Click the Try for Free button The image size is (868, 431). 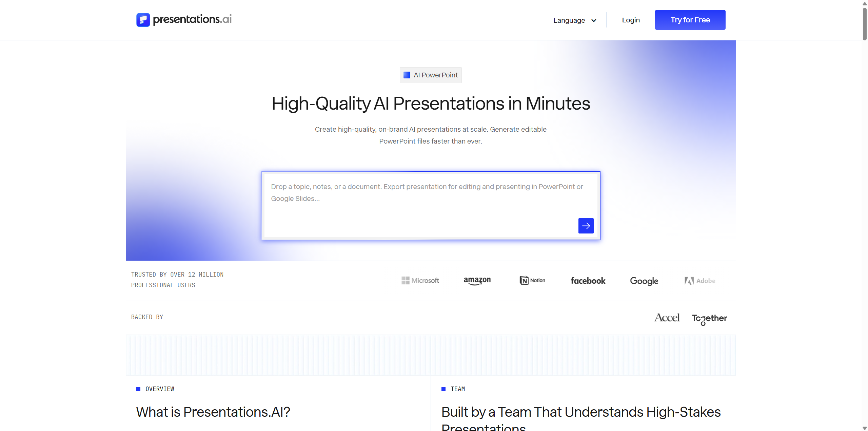(x=690, y=20)
